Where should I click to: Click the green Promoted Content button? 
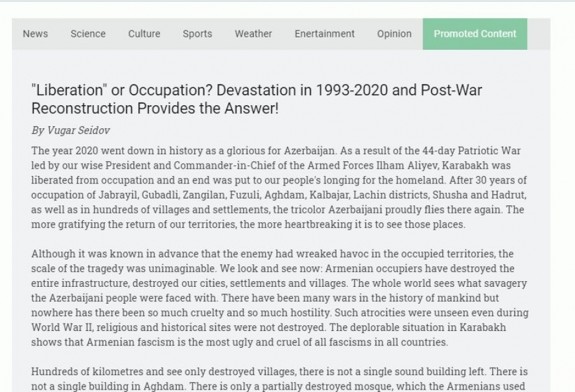475,34
